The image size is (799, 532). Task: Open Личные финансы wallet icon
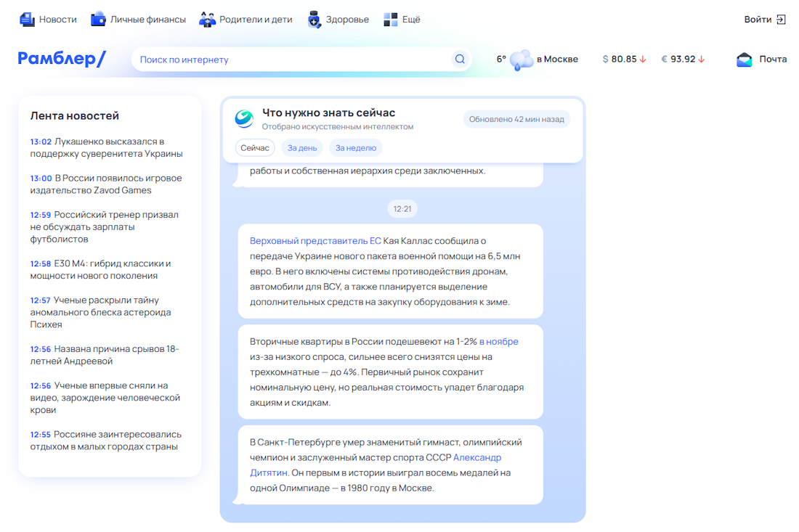pos(98,20)
